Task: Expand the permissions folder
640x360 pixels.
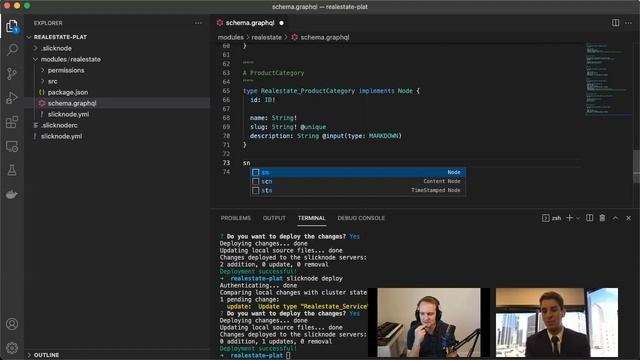Action: click(42, 70)
